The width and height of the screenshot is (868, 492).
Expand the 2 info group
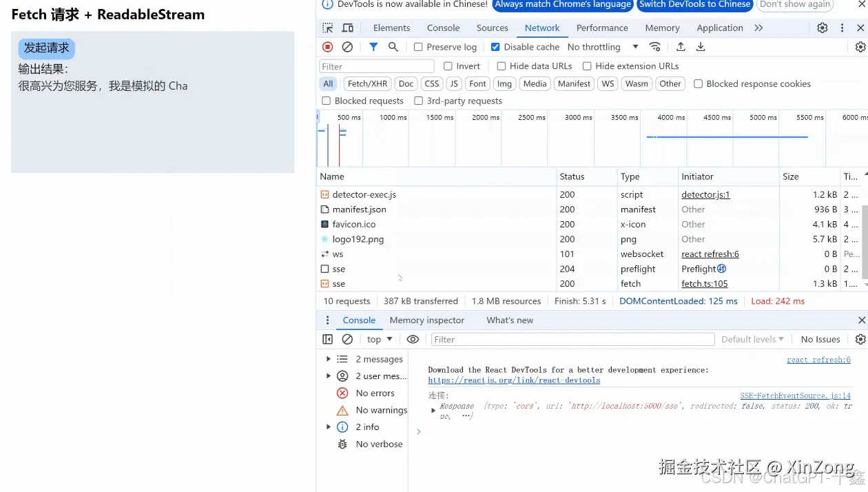329,427
